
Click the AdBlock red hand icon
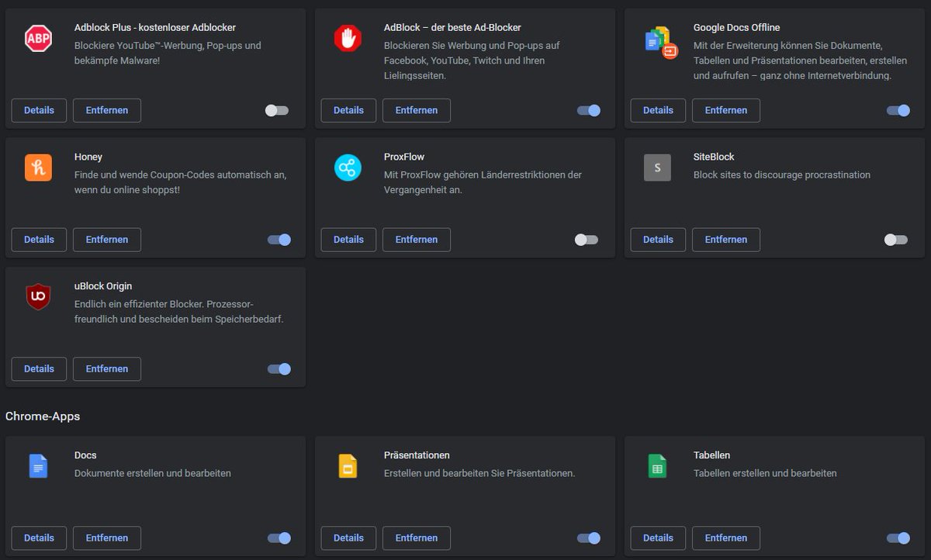(348, 38)
